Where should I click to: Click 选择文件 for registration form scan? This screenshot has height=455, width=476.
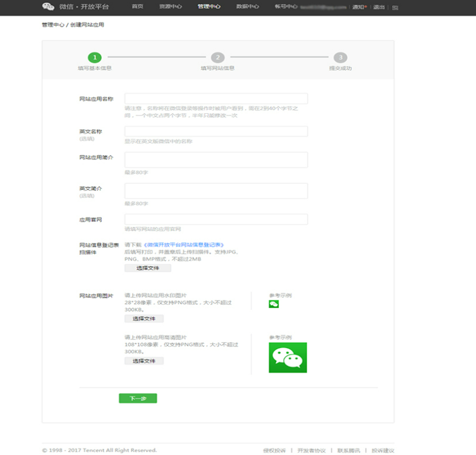[x=148, y=268]
